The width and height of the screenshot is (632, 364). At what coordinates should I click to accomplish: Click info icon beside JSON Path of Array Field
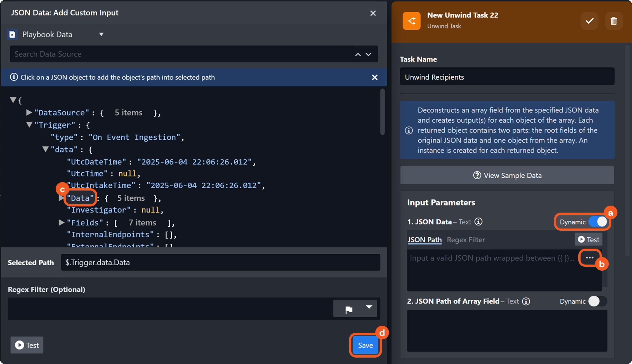(526, 301)
